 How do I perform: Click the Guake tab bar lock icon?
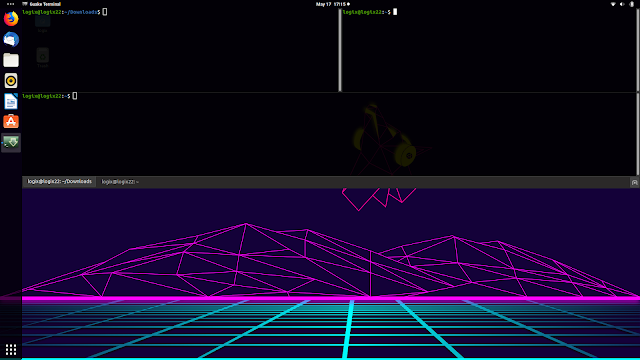pyautogui.click(x=634, y=182)
